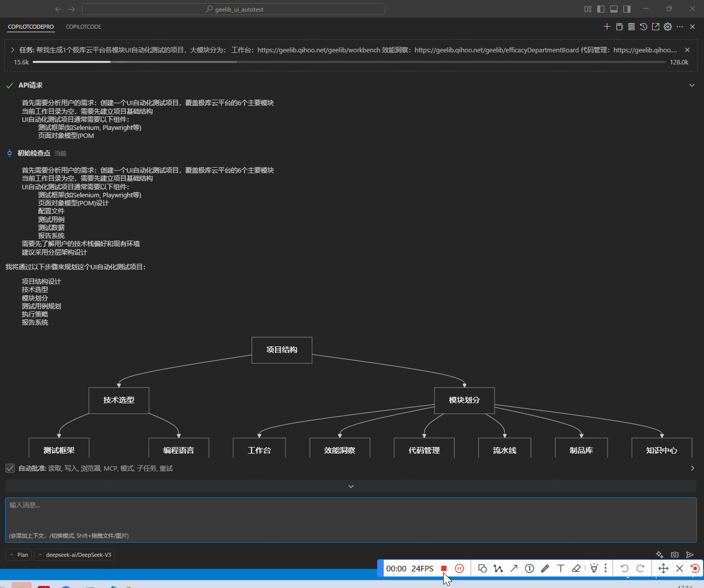The height and width of the screenshot is (588, 704).
Task: Toggle the primary side bar layout icon
Action: point(601,9)
